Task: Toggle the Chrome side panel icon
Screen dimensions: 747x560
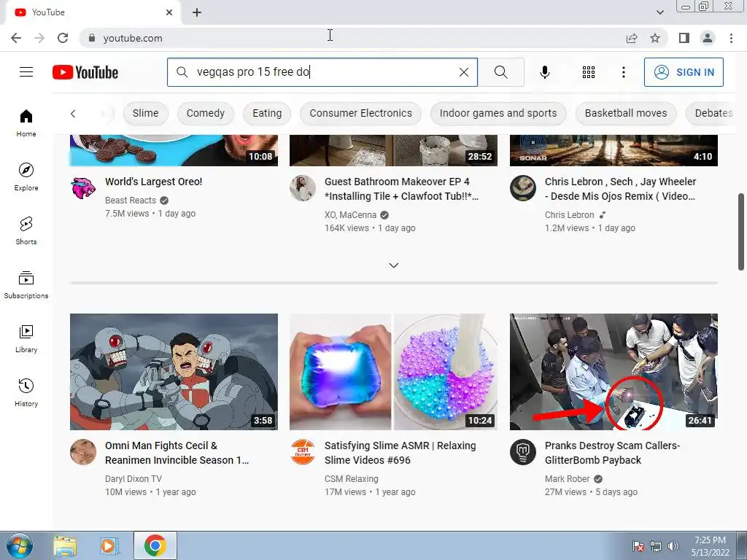Action: (684, 38)
